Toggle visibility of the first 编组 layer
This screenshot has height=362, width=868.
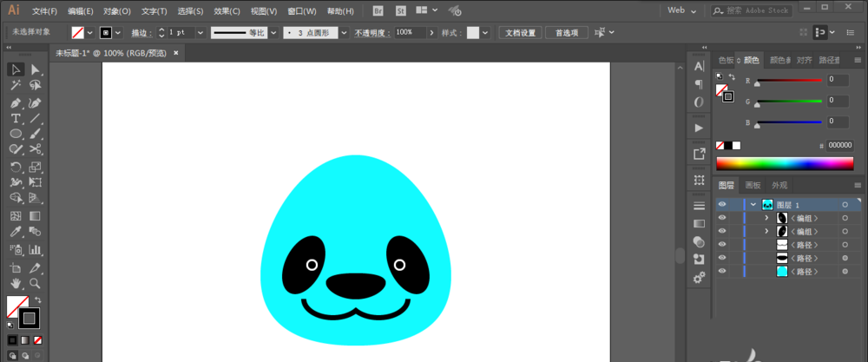[722, 218]
